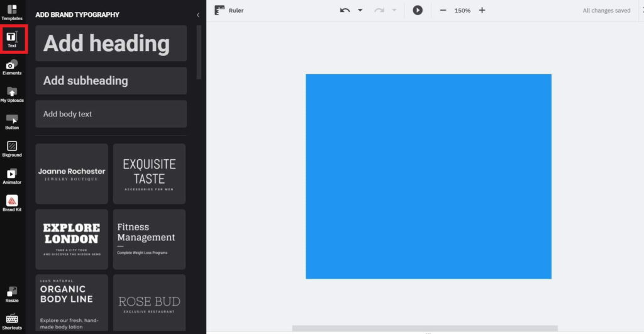Click Add subheading text option

tap(111, 81)
